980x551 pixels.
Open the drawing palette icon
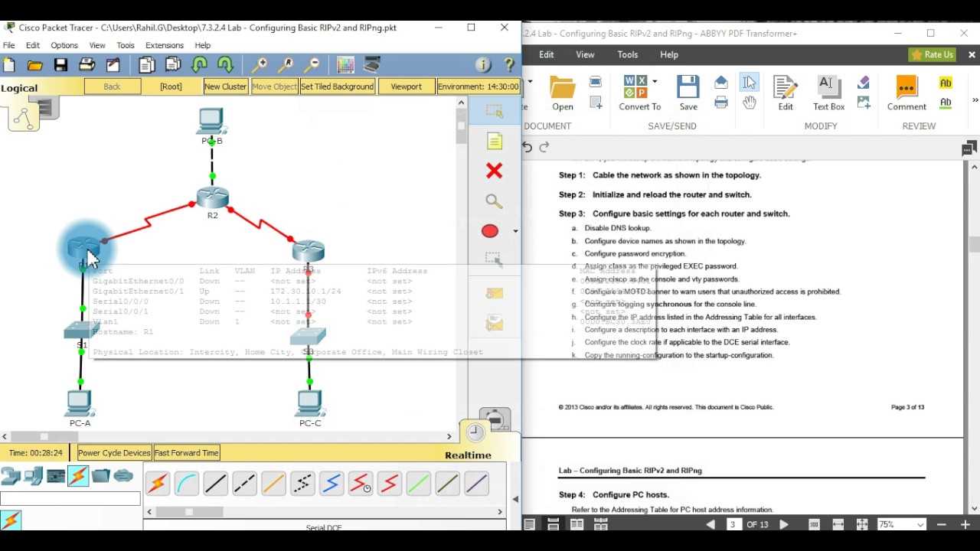point(345,65)
